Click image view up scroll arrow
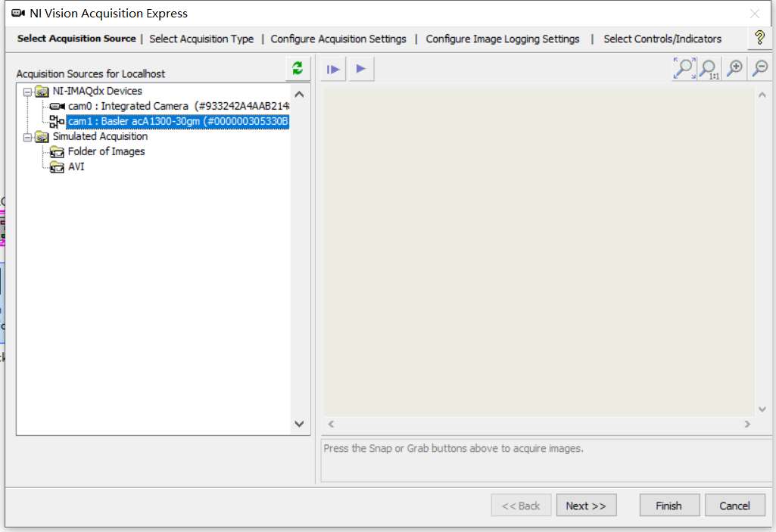The width and height of the screenshot is (776, 532). 762,95
